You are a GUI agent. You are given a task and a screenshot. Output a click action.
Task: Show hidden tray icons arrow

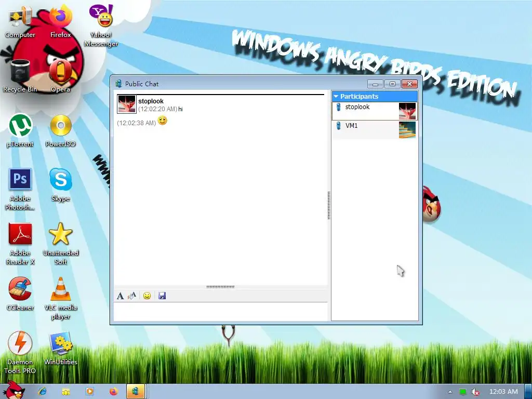(x=450, y=392)
